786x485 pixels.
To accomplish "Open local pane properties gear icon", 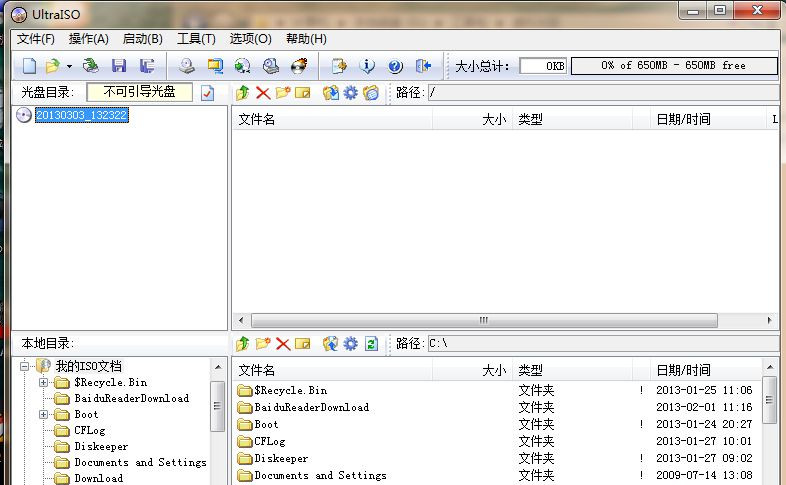I will point(350,344).
